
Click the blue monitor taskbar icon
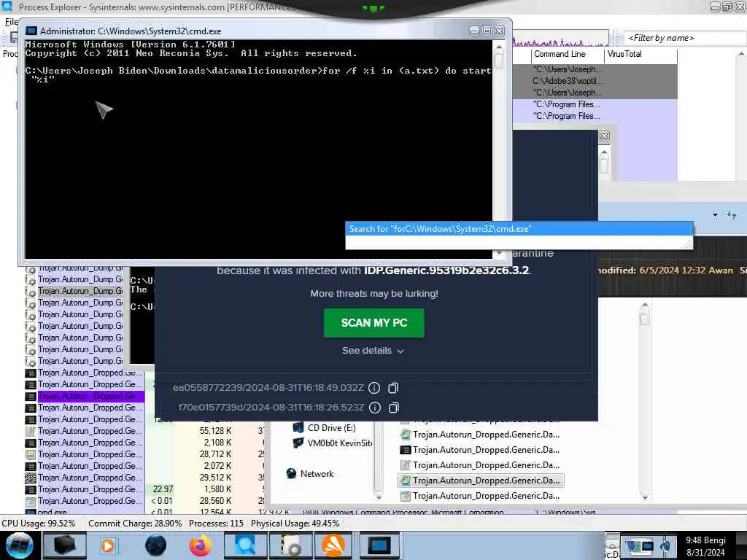tap(379, 545)
